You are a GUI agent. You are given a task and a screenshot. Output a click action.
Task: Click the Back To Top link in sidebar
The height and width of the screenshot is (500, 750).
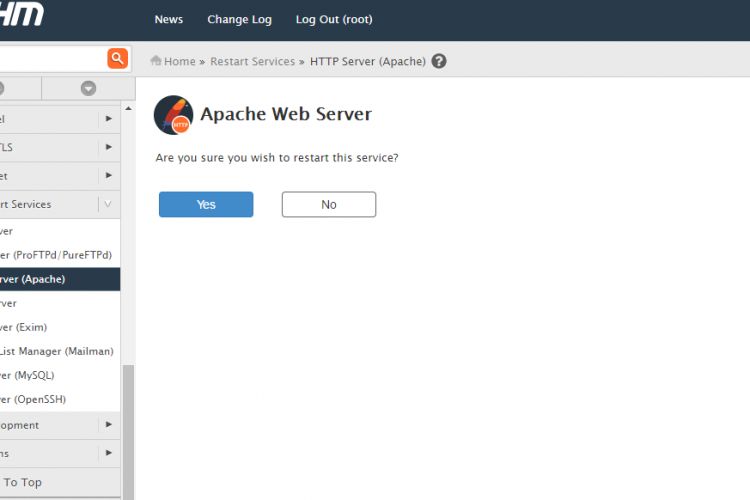pos(22,482)
